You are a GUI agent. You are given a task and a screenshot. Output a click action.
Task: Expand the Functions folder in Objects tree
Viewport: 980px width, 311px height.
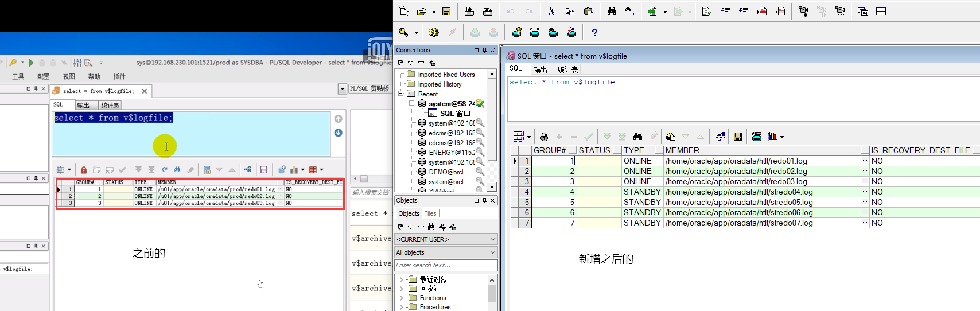click(x=401, y=298)
